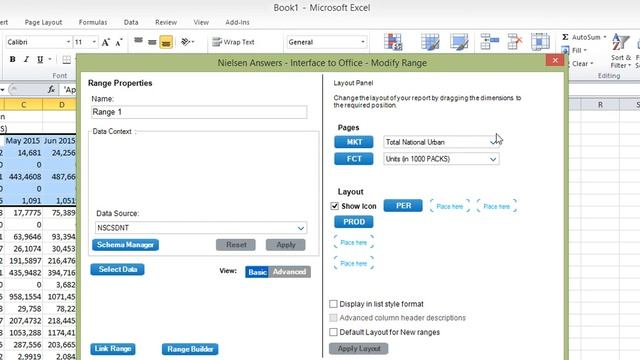
Task: Open Format as Table icon
Action: click(430, 42)
